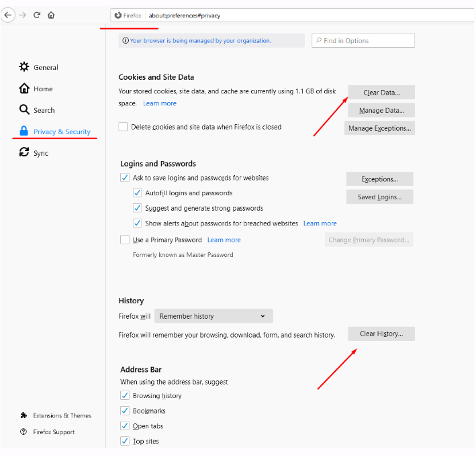The width and height of the screenshot is (476, 455).
Task: Open the Sync settings category
Action: click(41, 153)
